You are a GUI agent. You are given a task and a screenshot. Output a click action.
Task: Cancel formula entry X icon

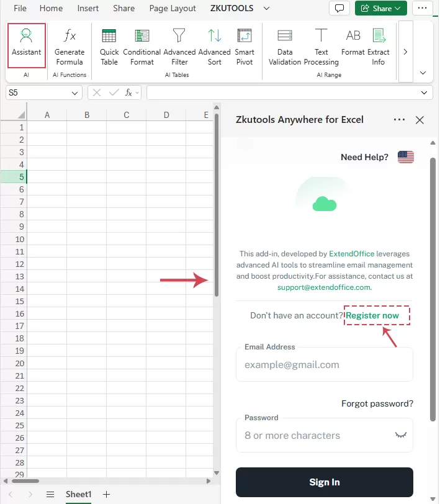click(96, 92)
